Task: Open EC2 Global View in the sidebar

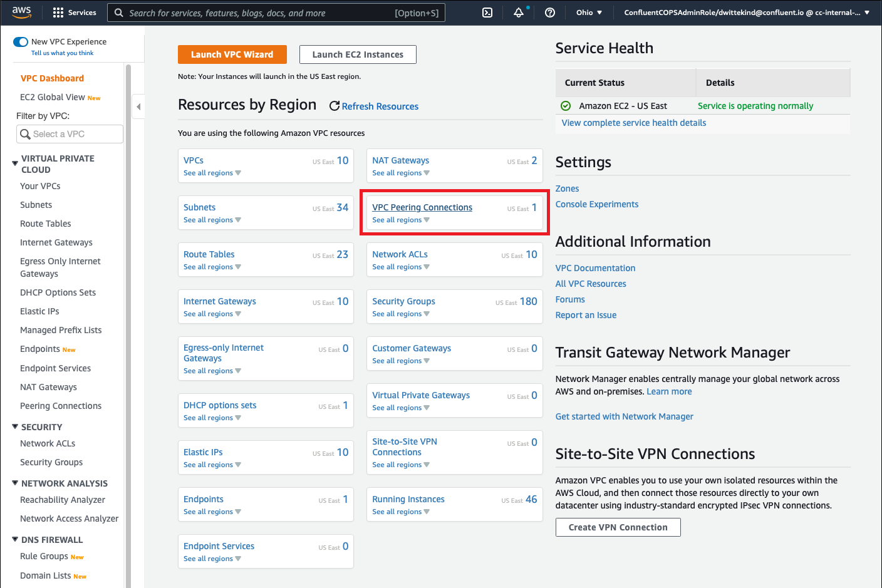Action: point(52,97)
